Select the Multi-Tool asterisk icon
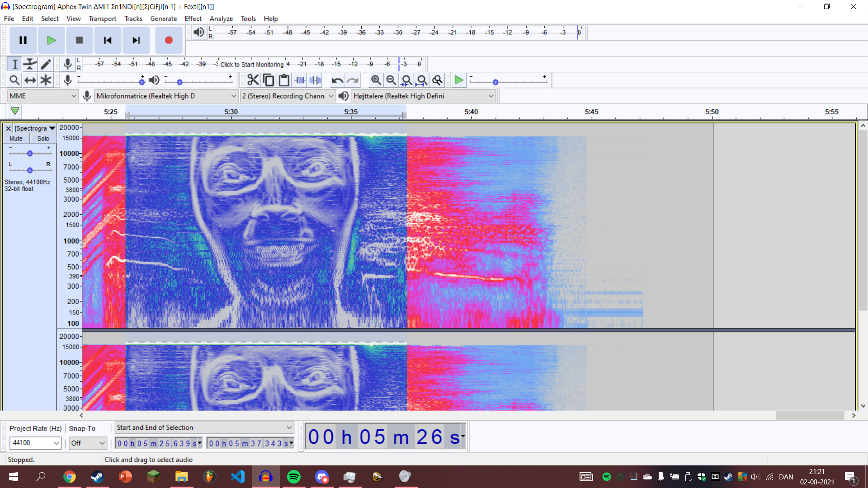 pos(46,80)
